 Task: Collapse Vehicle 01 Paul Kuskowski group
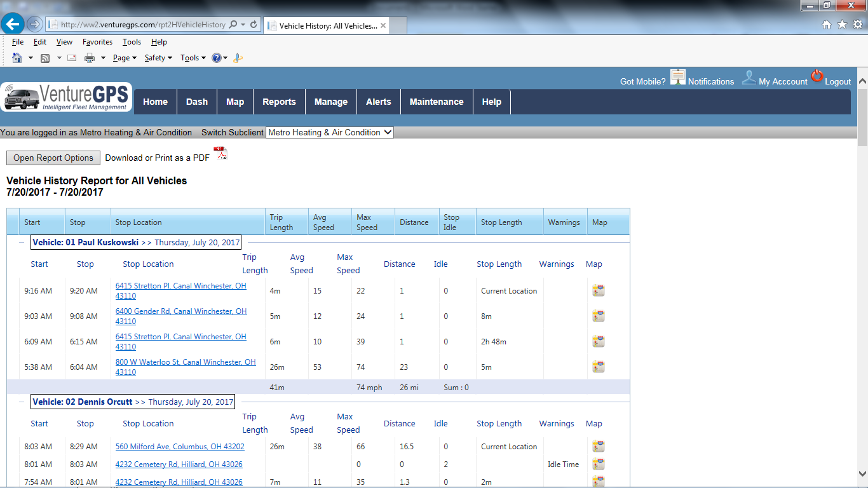(22, 242)
